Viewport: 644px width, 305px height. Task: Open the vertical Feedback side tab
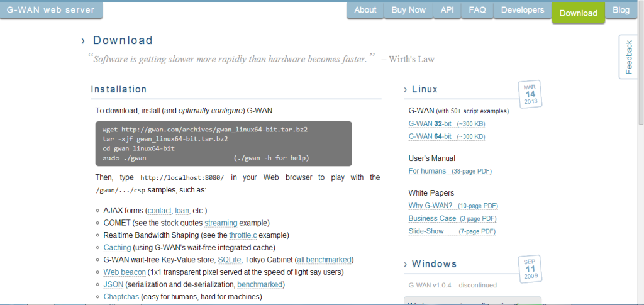629,57
